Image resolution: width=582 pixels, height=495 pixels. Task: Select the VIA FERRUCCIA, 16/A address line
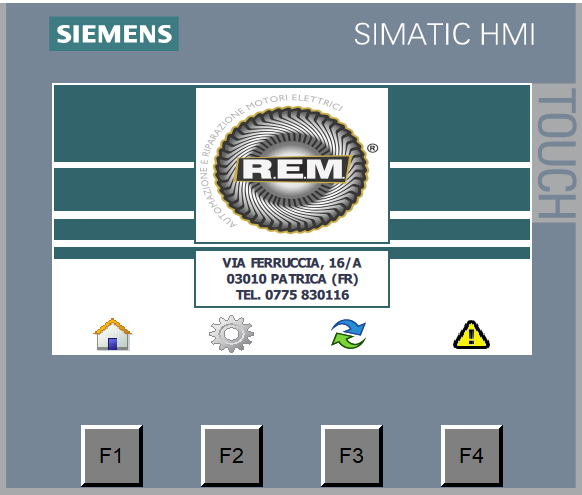pos(292,263)
